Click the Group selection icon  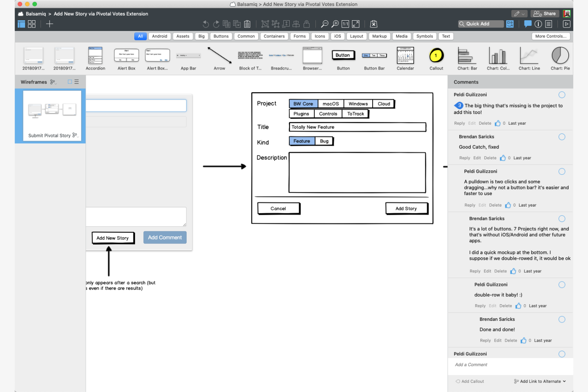pos(265,24)
